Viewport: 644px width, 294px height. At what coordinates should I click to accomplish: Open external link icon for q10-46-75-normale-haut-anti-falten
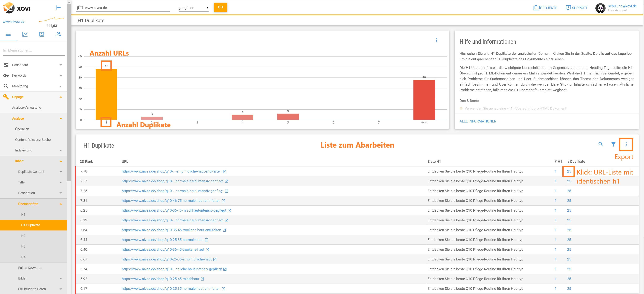(x=223, y=201)
